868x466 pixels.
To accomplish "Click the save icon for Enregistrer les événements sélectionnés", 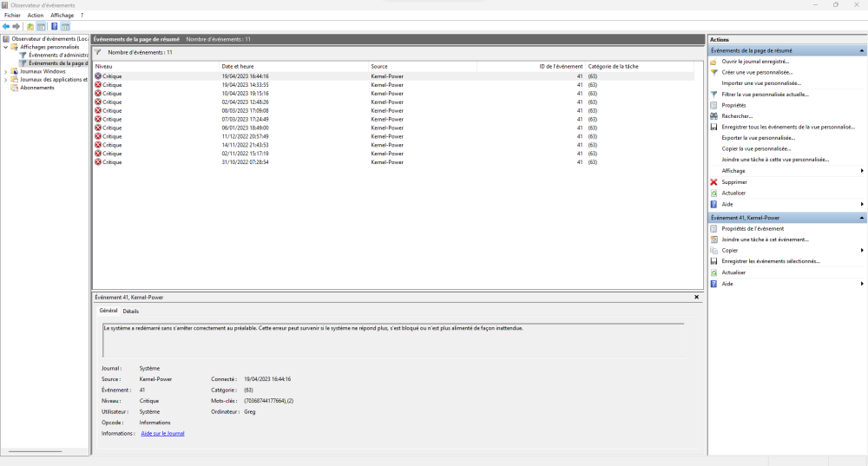I will (x=713, y=260).
